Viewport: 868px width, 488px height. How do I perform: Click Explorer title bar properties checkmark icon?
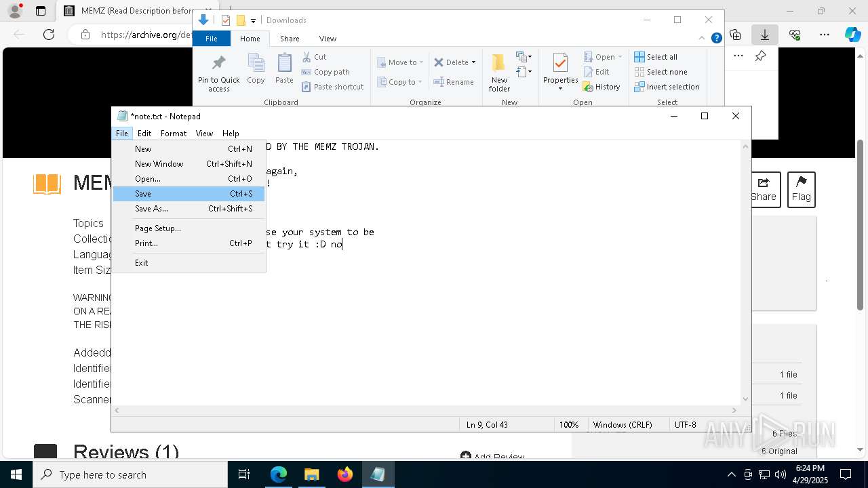point(226,20)
